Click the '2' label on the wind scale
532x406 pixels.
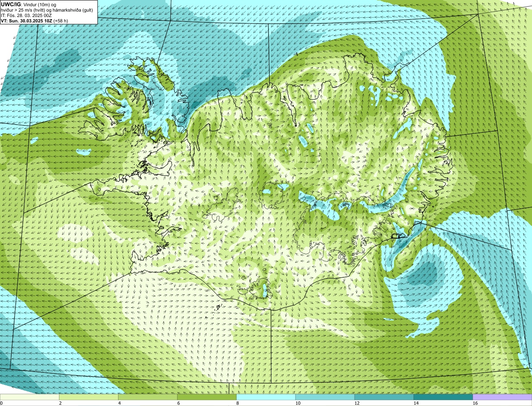pyautogui.click(x=60, y=403)
